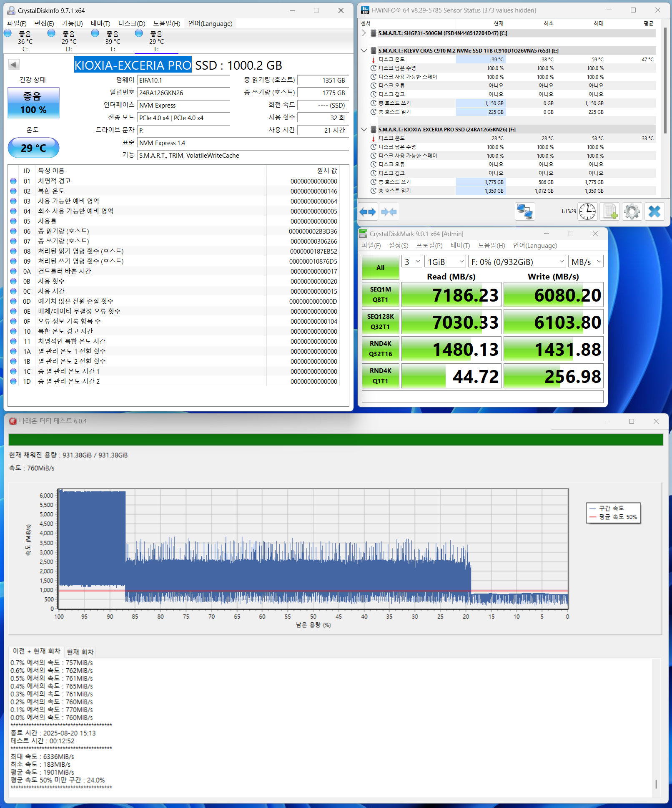Collapse the KLEVV CRAS C910 sensor group
The width and height of the screenshot is (672, 808).
[x=364, y=50]
